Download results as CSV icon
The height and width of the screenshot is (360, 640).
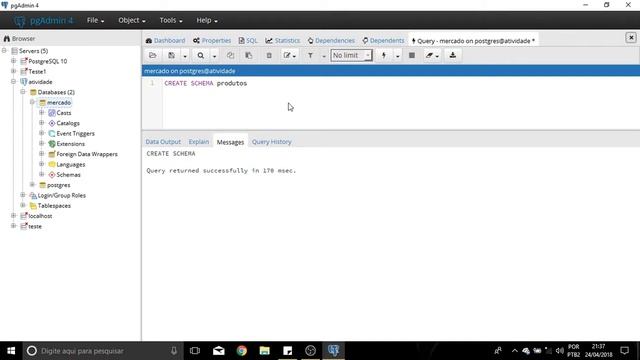click(x=453, y=56)
